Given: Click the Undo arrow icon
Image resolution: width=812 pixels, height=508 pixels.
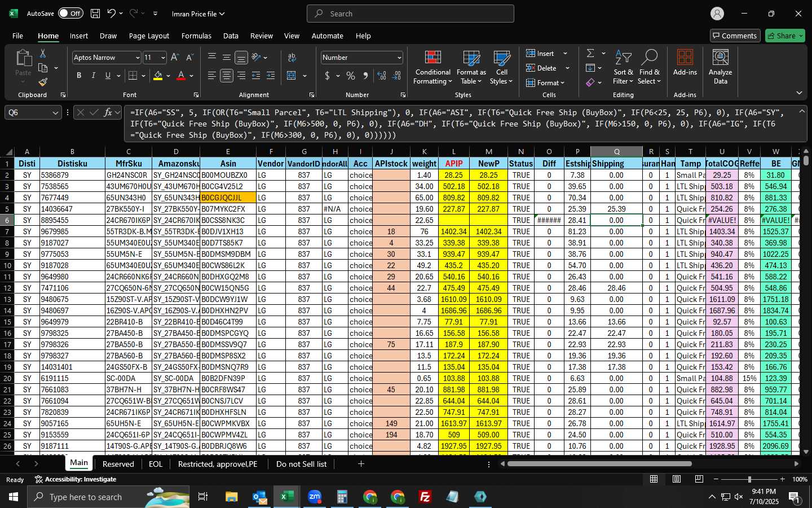Looking at the screenshot, I should (x=112, y=14).
